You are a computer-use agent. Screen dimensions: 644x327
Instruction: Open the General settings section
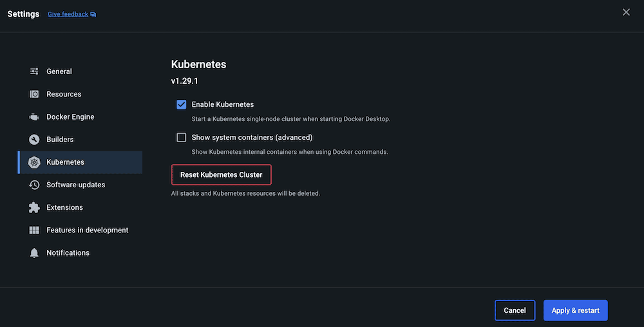pyautogui.click(x=59, y=71)
